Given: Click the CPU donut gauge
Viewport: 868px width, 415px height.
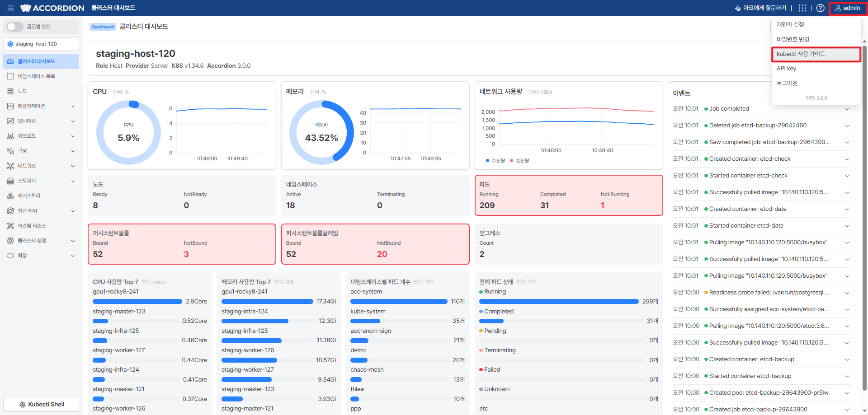Looking at the screenshot, I should 128,132.
